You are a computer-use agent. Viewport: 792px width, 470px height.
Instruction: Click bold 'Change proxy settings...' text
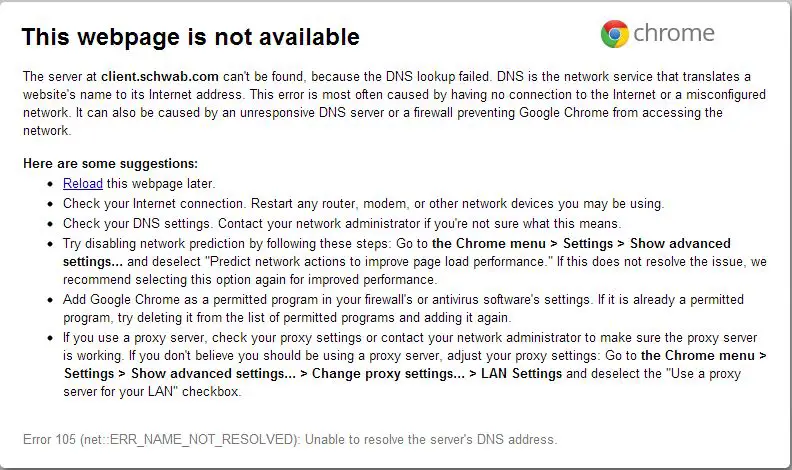[x=388, y=374]
